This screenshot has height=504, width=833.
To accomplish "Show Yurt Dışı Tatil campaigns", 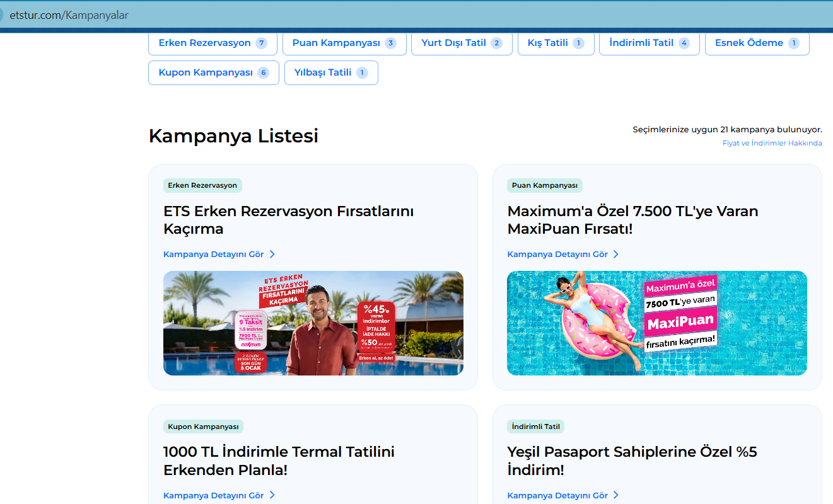I will 462,43.
